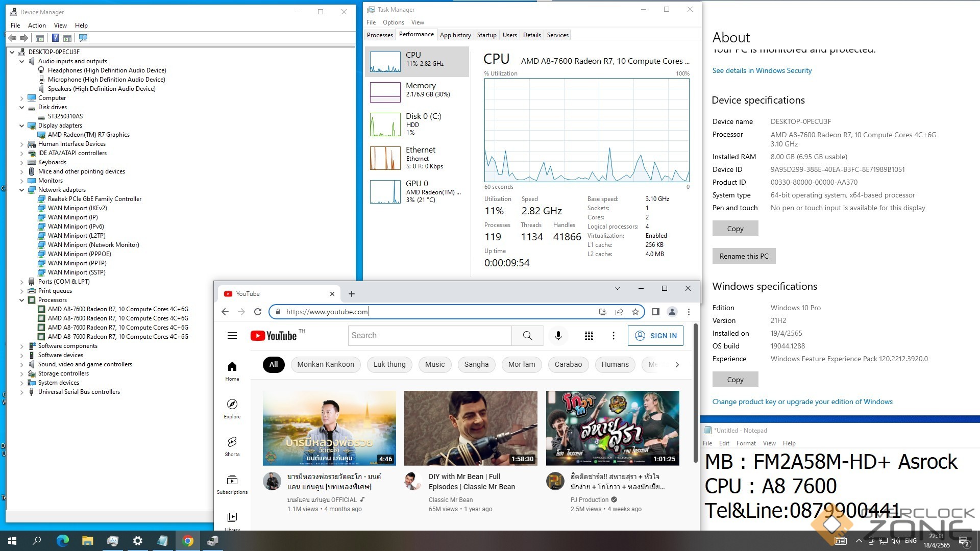Open Shorts in YouTube sidebar
980x551 pixels.
coord(232,446)
